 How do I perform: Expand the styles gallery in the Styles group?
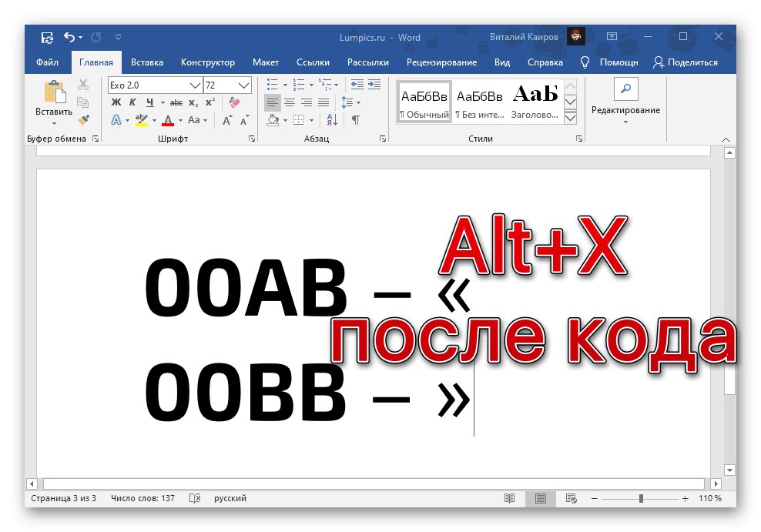[x=571, y=119]
